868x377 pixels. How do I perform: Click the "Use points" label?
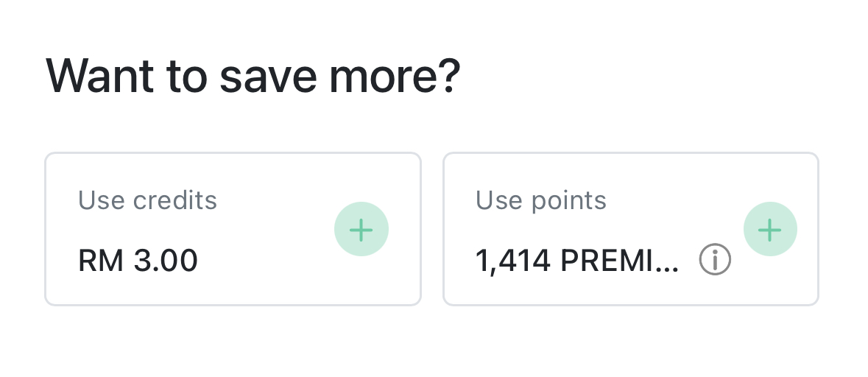(541, 200)
